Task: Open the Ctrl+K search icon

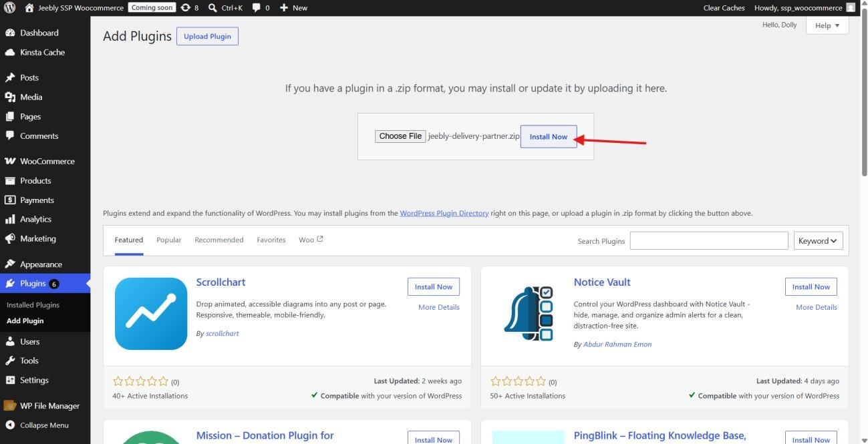Action: pyautogui.click(x=212, y=8)
